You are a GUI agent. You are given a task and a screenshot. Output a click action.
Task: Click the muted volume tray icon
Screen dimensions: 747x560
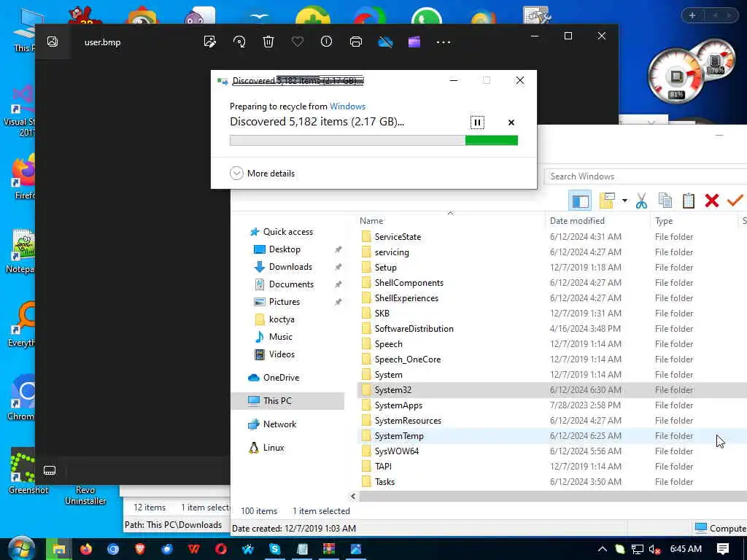click(655, 550)
